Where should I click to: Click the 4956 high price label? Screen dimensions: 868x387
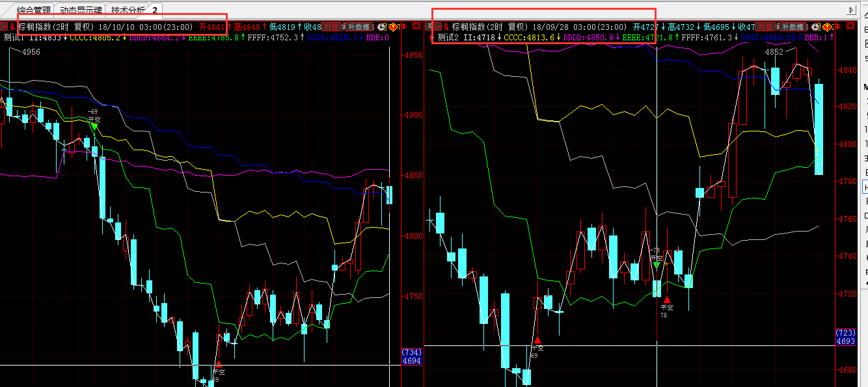pyautogui.click(x=31, y=52)
